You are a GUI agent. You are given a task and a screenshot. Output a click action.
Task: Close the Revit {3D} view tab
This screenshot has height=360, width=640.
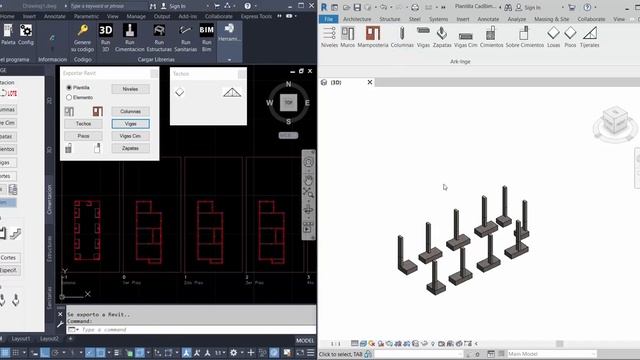pos(370,82)
